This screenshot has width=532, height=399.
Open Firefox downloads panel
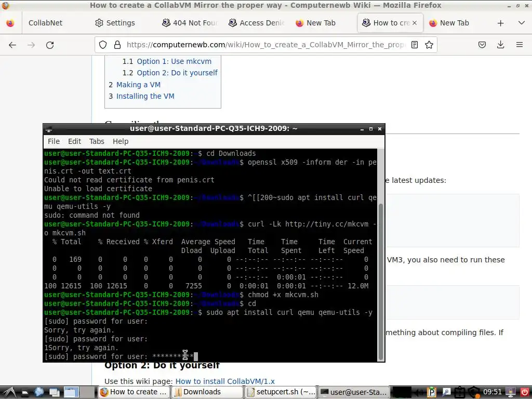point(500,45)
